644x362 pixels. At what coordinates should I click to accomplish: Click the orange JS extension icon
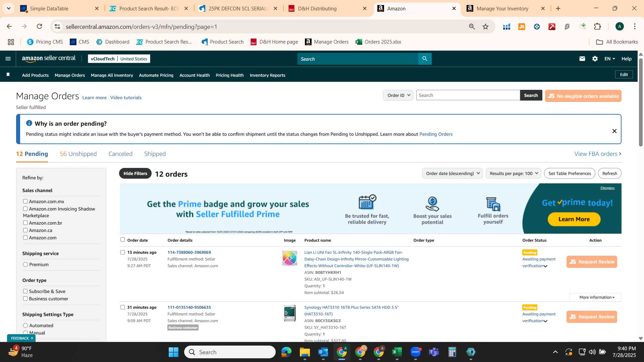(522, 26)
